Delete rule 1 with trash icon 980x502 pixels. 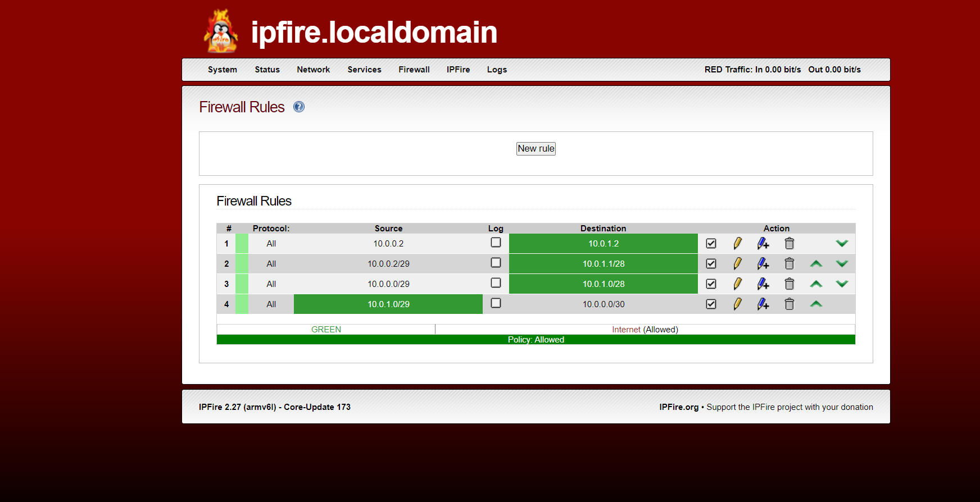coord(790,243)
